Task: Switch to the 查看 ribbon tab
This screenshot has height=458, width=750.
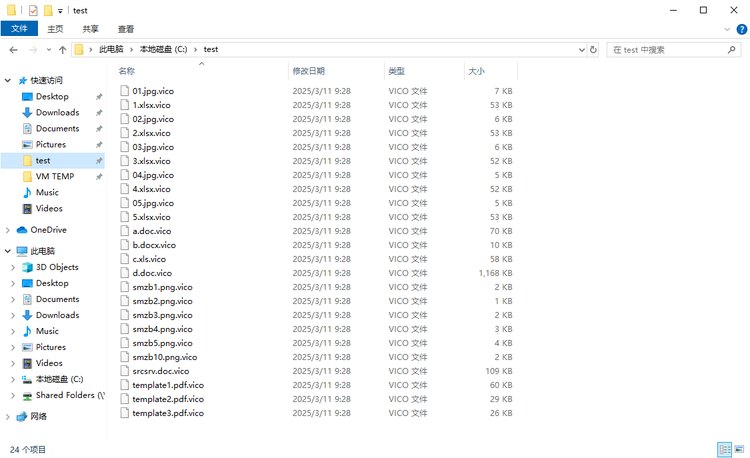Action: 126,29
